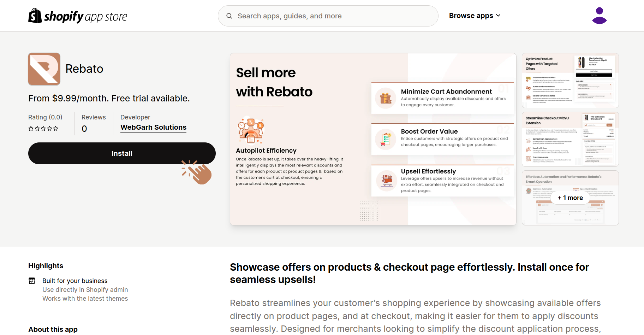
Task: Open the Streamline Checkout UI Extension thumbnail
Action: coord(570,139)
